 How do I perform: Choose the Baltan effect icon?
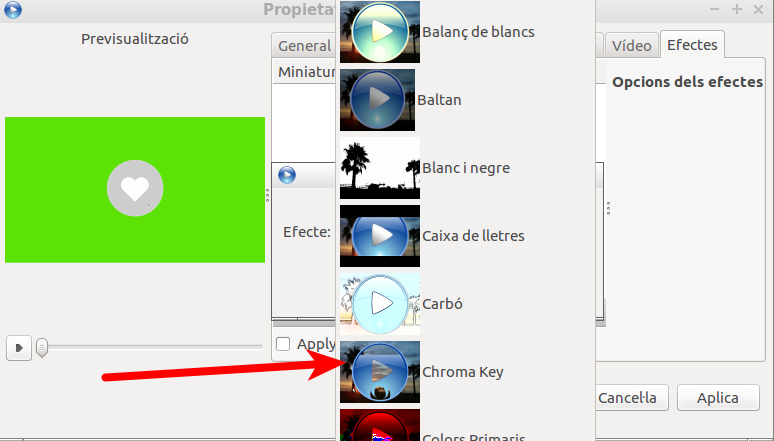(x=377, y=100)
